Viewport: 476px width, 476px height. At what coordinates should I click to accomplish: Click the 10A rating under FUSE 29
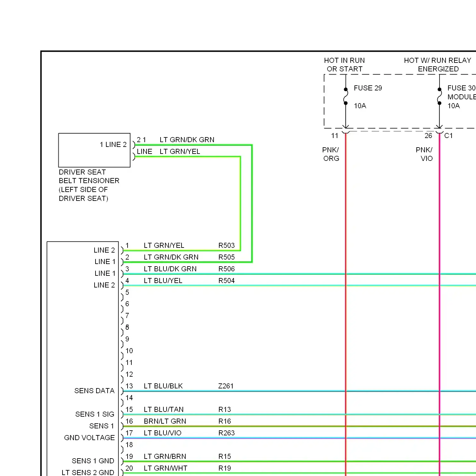point(360,106)
